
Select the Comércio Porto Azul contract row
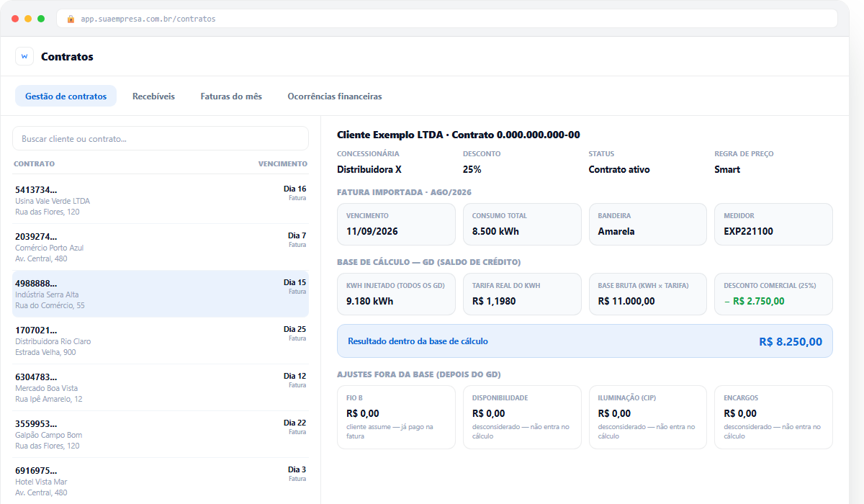tap(161, 247)
